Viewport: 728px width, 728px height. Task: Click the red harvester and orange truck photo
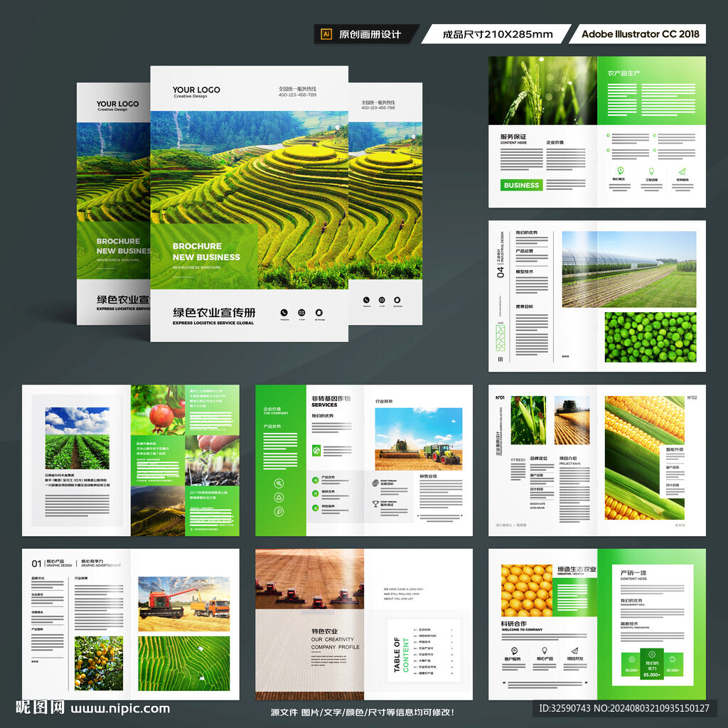[184, 604]
